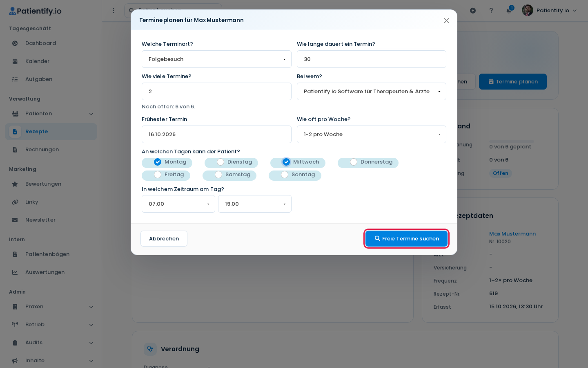Go to Rechnungen in the sidebar
Image resolution: width=588 pixels, height=368 pixels.
[51, 150]
